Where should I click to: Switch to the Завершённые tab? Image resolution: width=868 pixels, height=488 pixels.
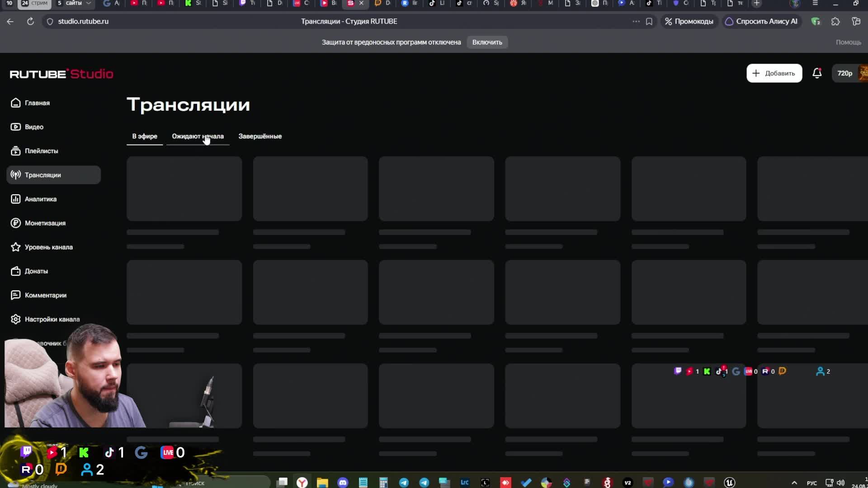260,136
